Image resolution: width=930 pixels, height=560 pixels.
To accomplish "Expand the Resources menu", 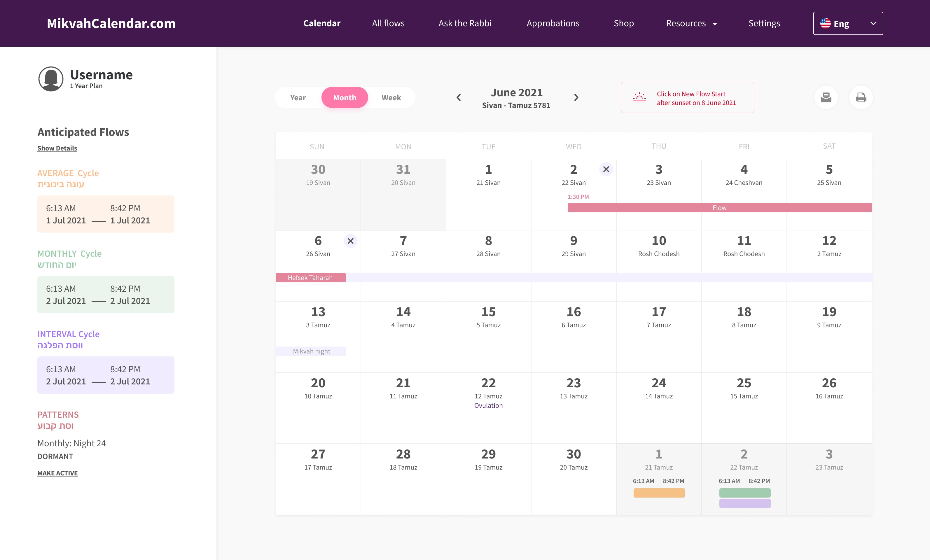I will (x=691, y=23).
